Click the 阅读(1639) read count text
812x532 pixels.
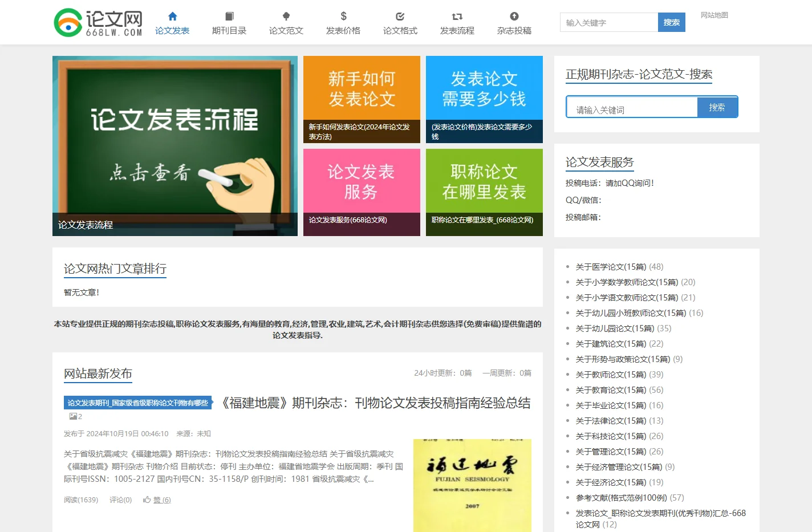[x=81, y=500]
